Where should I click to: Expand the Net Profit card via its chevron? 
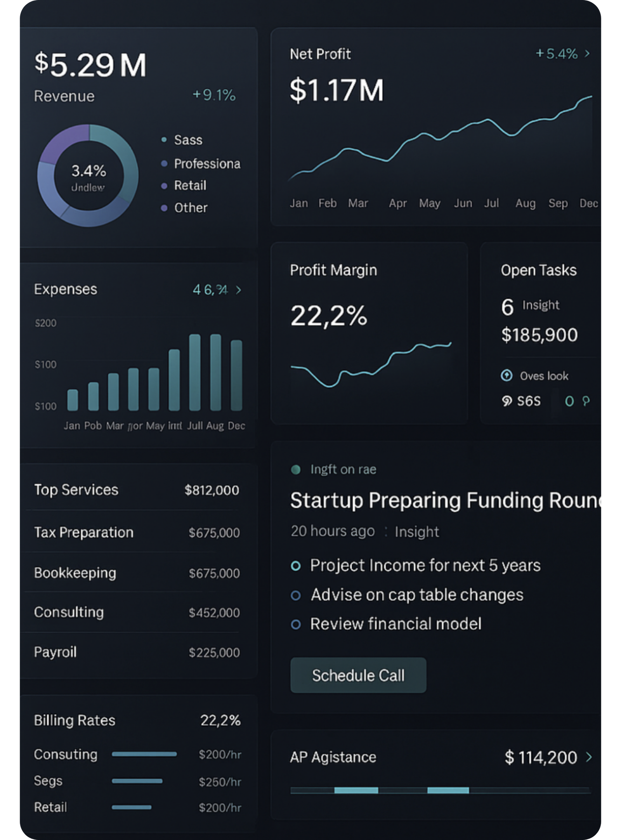click(x=587, y=54)
